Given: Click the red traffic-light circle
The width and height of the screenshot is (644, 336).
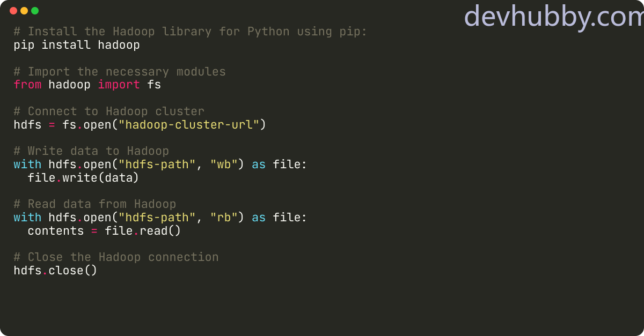Looking at the screenshot, I should click(x=12, y=10).
